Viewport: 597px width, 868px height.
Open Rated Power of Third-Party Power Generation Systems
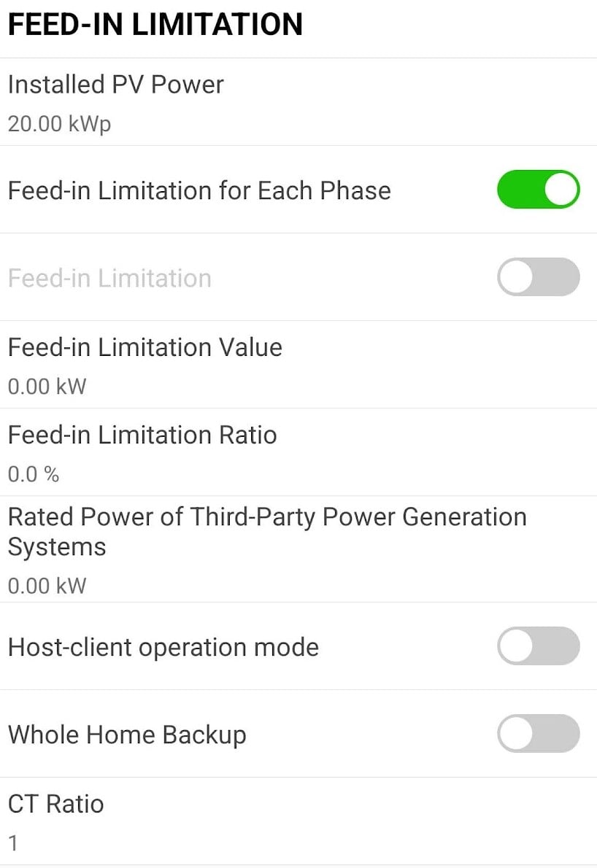(298, 549)
